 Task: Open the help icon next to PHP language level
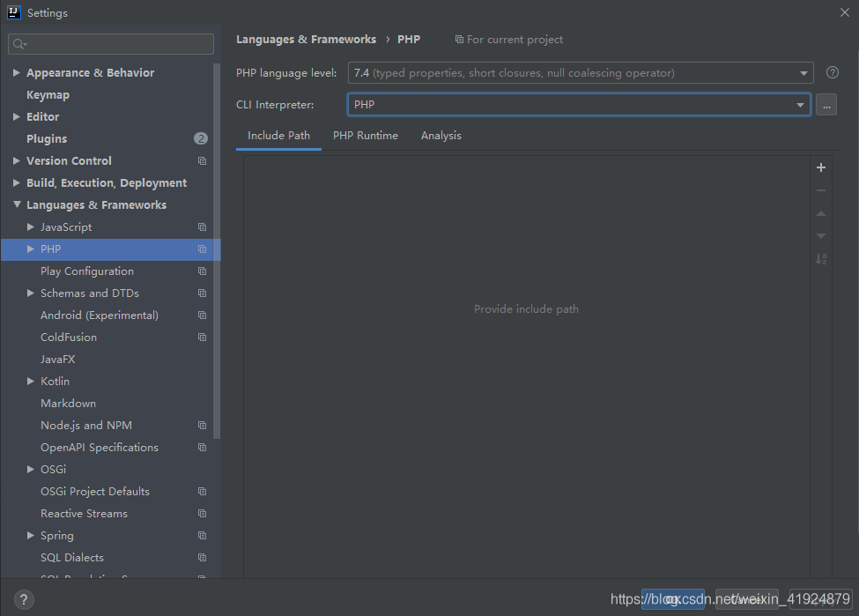click(x=833, y=72)
